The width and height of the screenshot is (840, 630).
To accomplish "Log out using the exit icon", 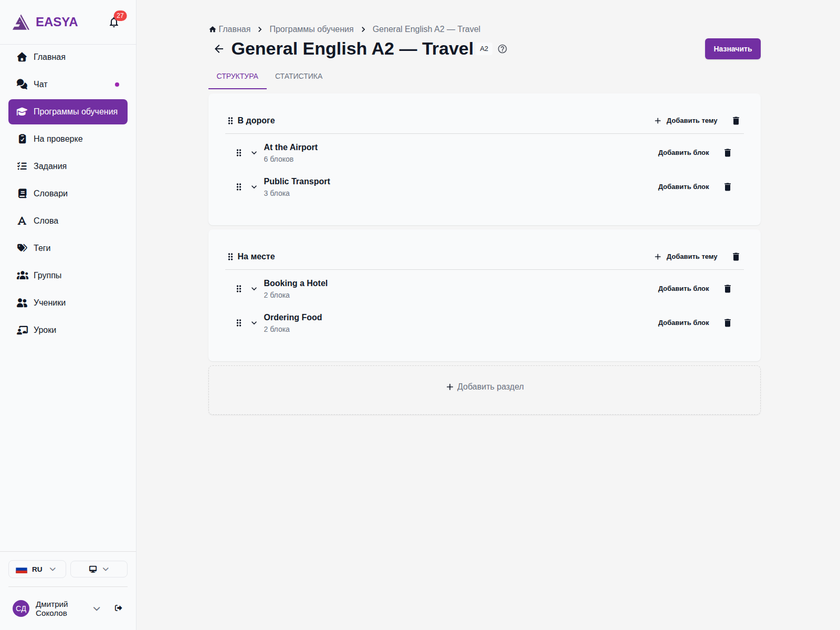I will [x=119, y=608].
